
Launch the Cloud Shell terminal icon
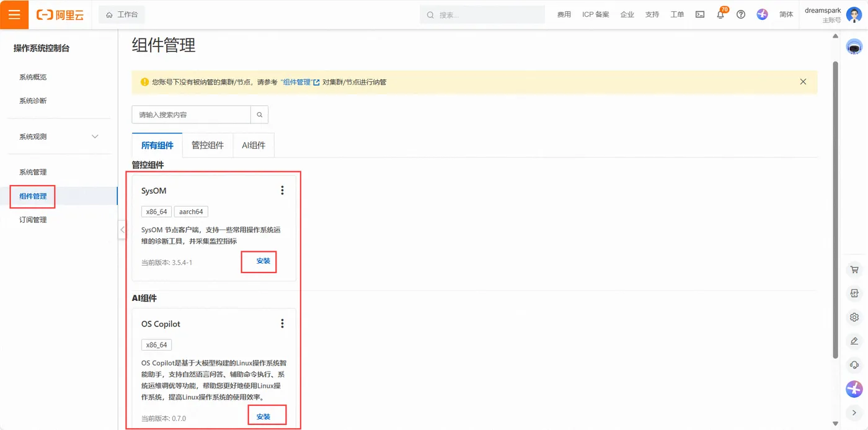coord(700,14)
